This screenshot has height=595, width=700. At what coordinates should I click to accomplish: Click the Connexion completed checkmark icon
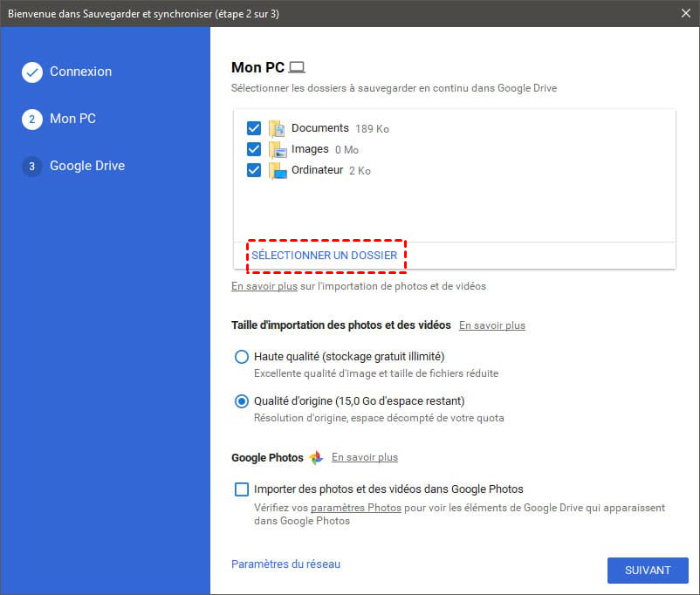click(x=31, y=73)
